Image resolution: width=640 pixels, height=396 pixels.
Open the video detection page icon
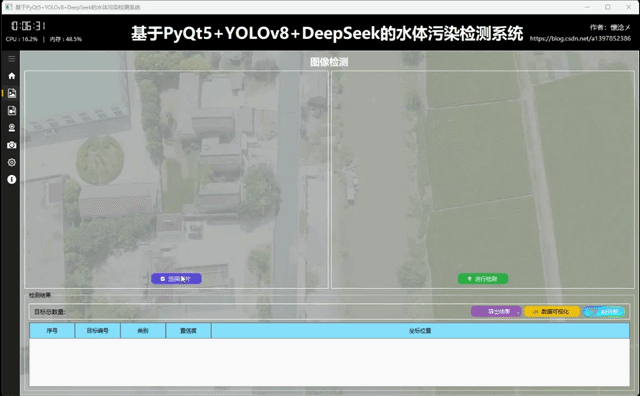[11, 111]
